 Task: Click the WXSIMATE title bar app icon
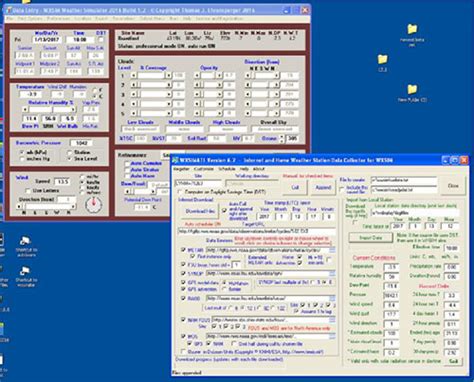coord(175,160)
